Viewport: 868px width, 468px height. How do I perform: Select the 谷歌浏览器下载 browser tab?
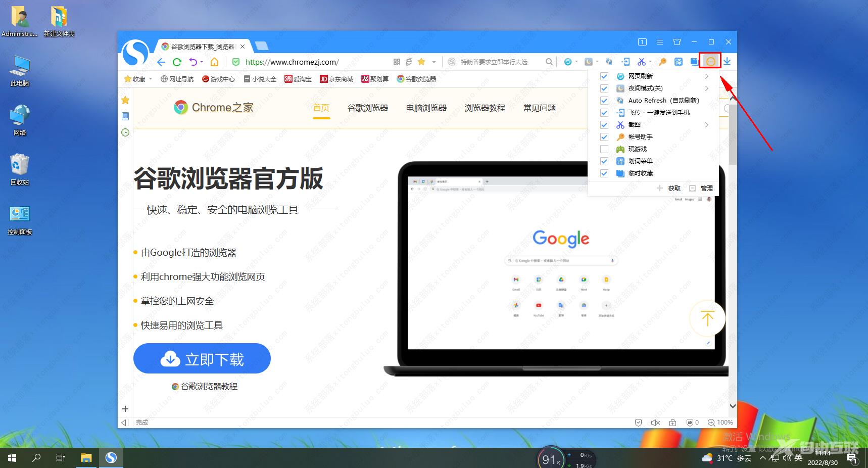[203, 46]
